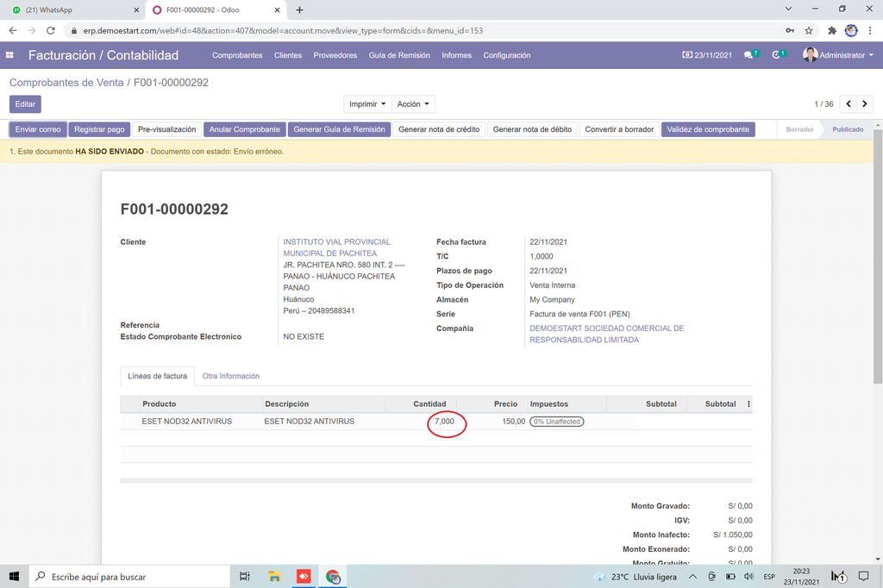Open the Windows notification center icon
The width and height of the screenshot is (883, 588).
click(x=863, y=576)
